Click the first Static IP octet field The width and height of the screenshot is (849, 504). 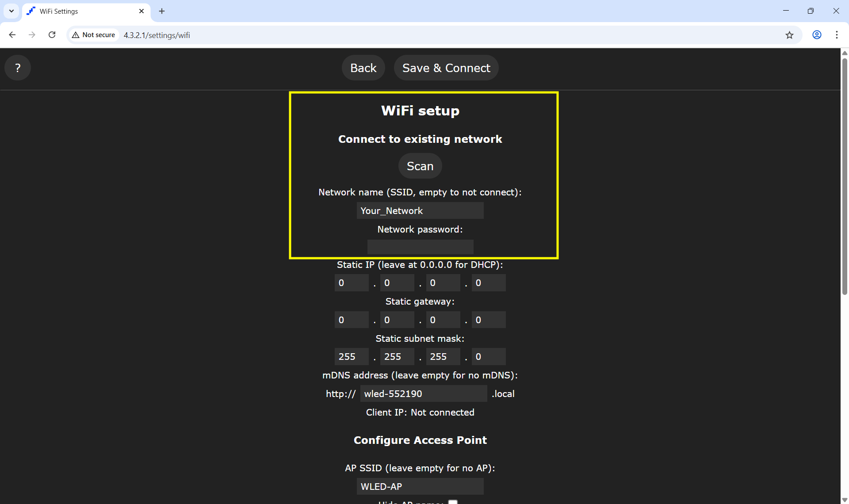point(351,283)
